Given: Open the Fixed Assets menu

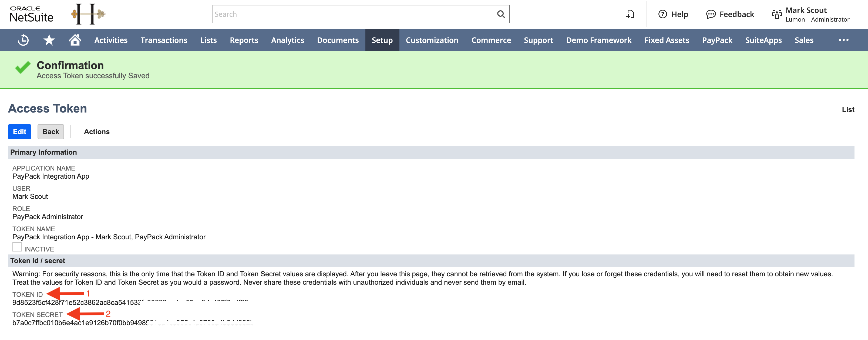Looking at the screenshot, I should point(667,40).
